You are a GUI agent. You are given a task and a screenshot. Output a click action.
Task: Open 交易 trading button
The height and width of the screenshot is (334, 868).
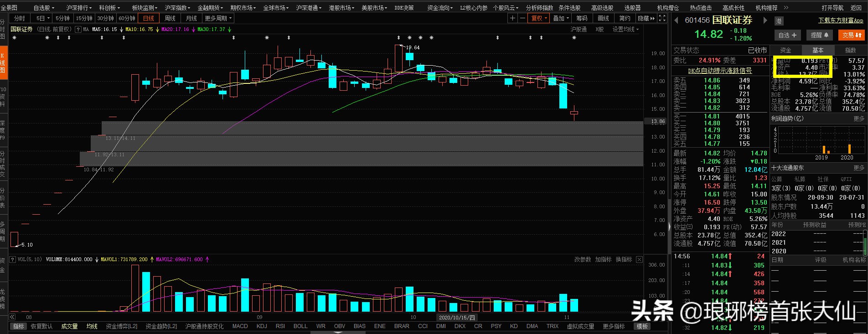(x=852, y=35)
